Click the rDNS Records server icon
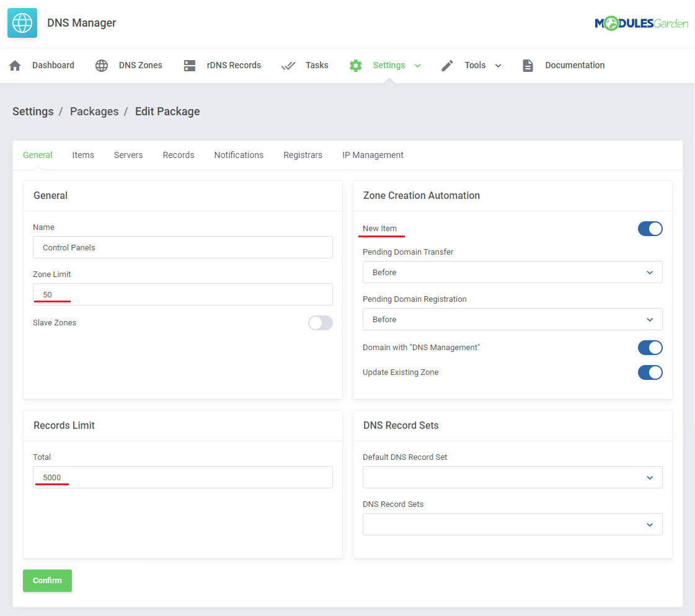 190,66
